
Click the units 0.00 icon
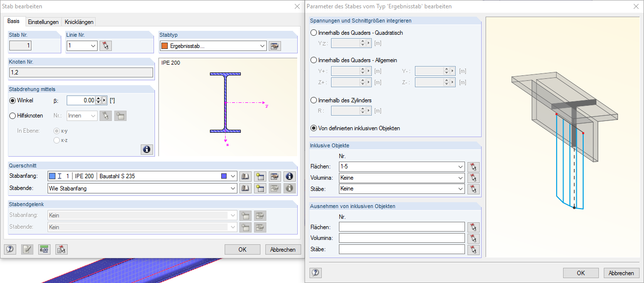pyautogui.click(x=44, y=249)
